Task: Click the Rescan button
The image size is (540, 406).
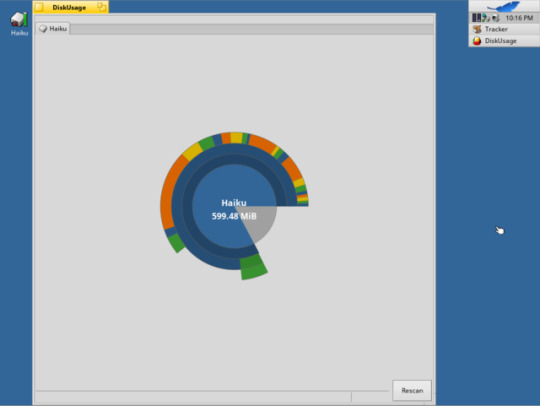Action: (412, 390)
